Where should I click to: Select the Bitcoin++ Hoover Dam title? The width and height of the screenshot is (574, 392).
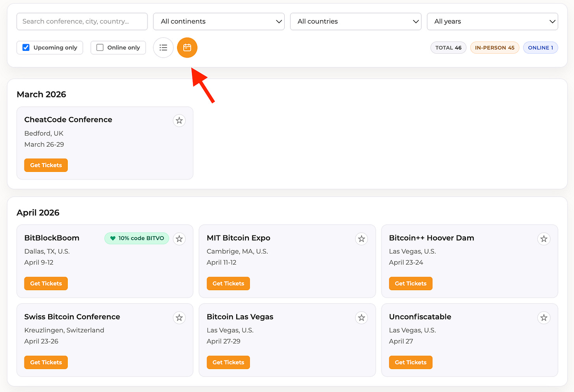point(432,238)
